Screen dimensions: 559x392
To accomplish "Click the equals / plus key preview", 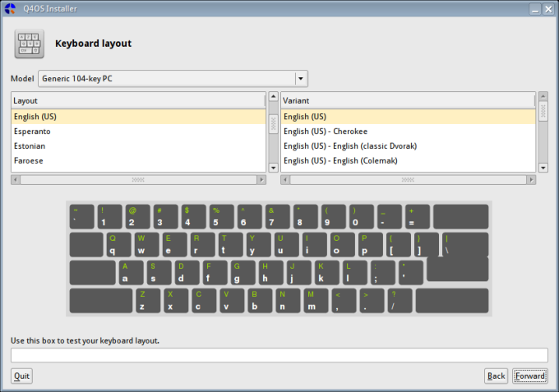I will point(418,216).
